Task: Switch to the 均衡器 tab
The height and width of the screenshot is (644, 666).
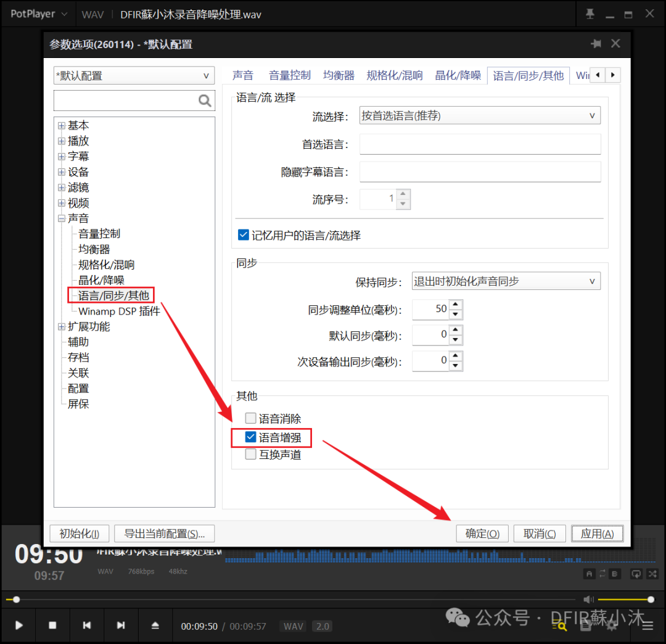Action: tap(339, 75)
